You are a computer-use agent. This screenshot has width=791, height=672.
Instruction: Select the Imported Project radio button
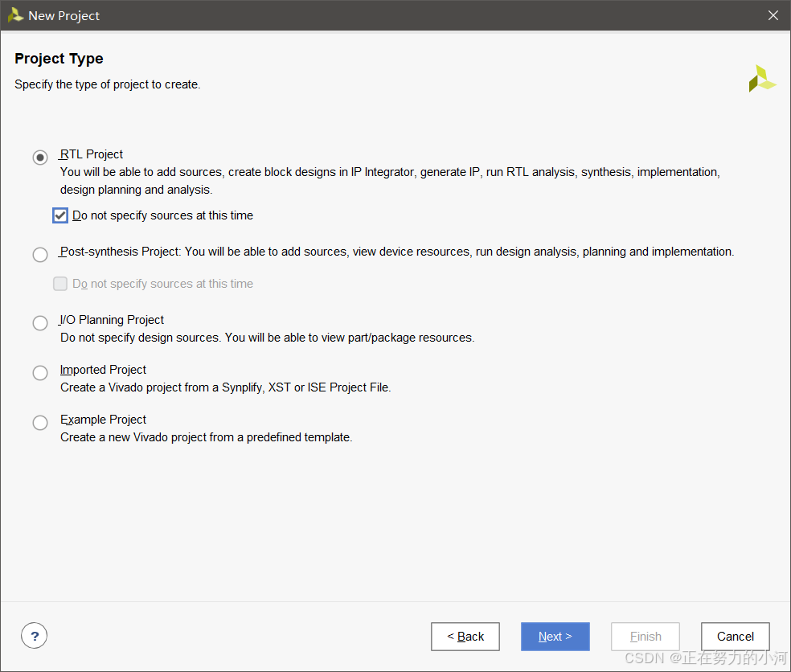40,373
